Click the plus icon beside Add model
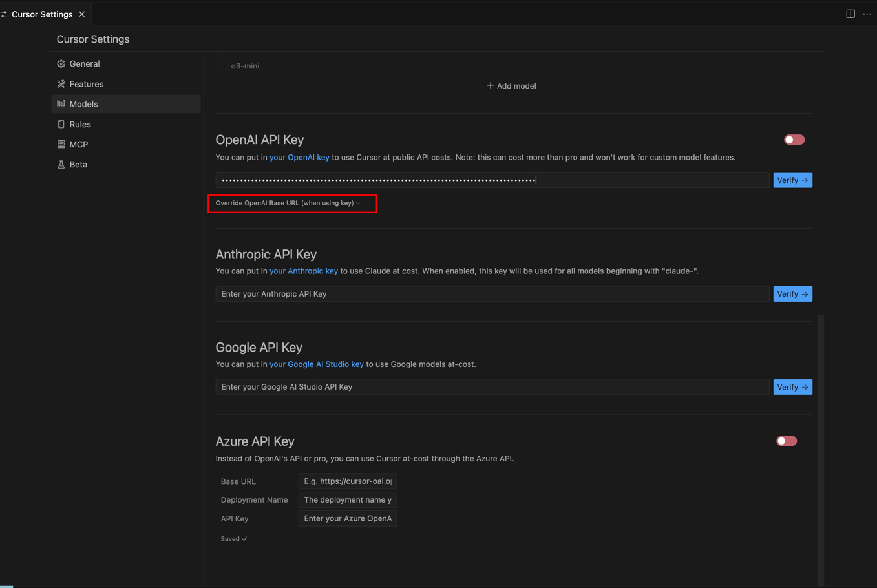This screenshot has width=877, height=588. point(490,86)
